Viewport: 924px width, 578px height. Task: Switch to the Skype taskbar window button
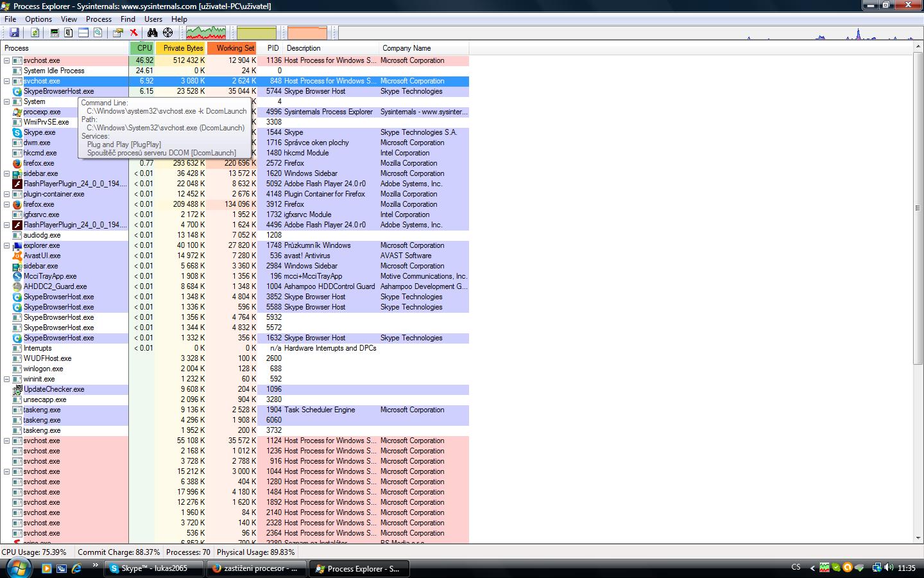[x=153, y=568]
